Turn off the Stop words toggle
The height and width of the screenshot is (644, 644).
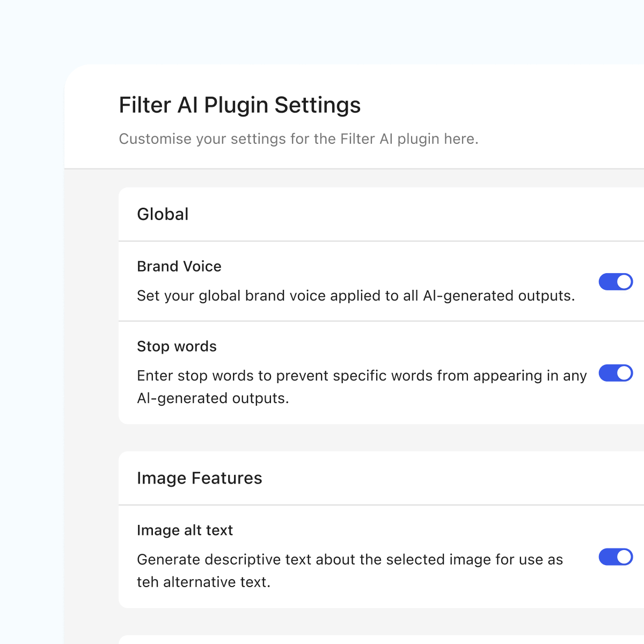click(616, 373)
